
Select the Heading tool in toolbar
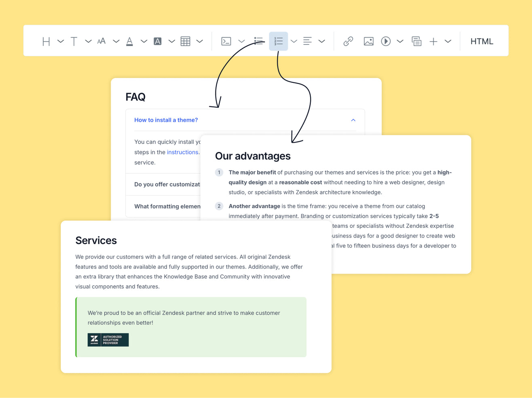[x=46, y=41]
